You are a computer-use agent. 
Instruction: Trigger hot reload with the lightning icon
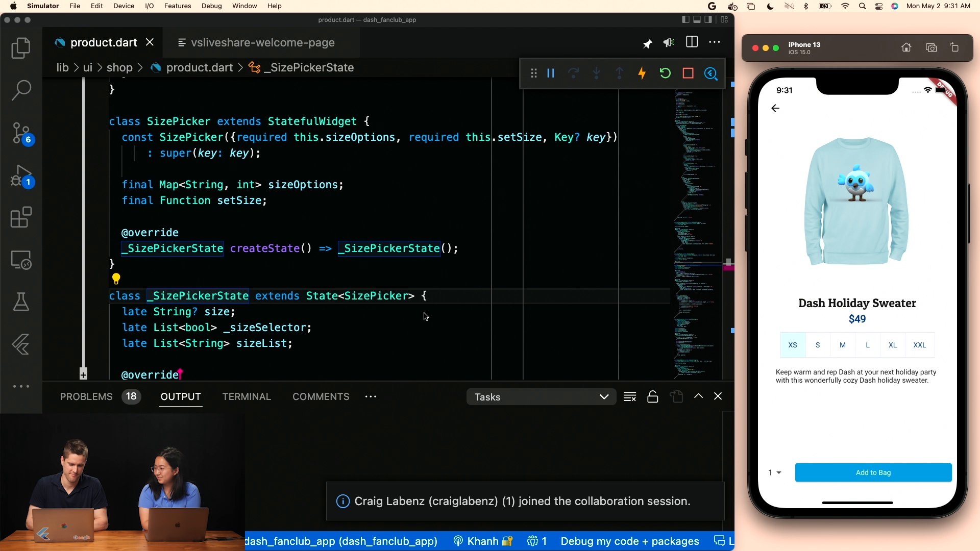642,73
